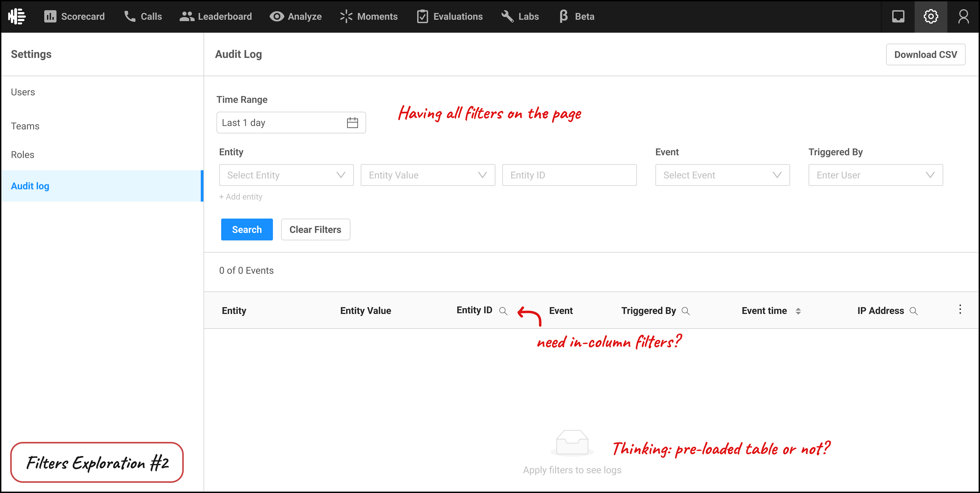Click the Triggered By column search icon
This screenshot has width=980, height=493.
pyautogui.click(x=685, y=311)
